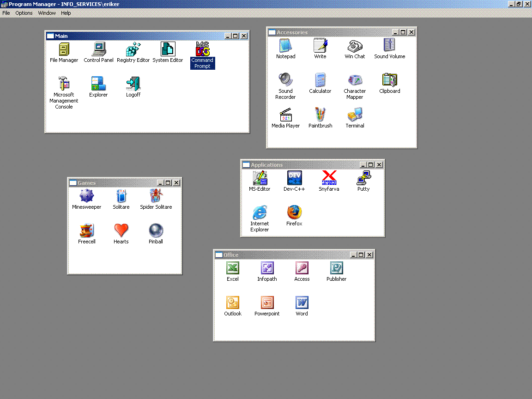This screenshot has height=399, width=532.
Task: Launch the Minesweeper game
Action: point(86,196)
